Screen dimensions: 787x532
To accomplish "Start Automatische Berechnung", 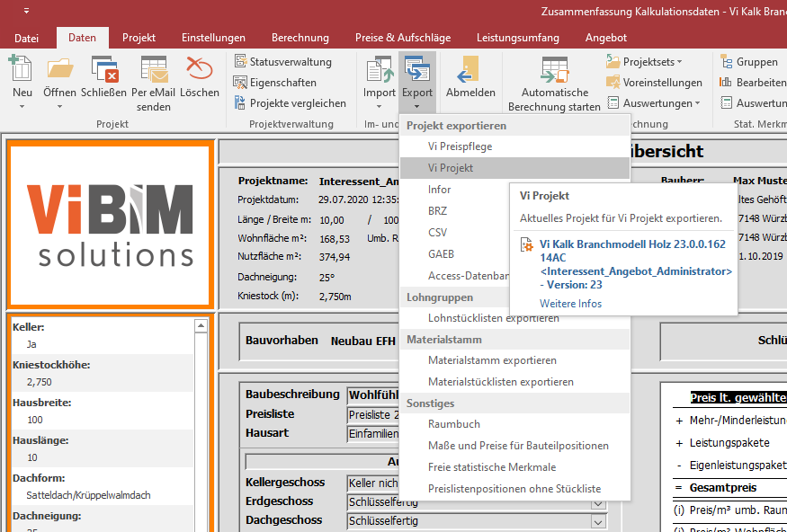I will (x=554, y=84).
